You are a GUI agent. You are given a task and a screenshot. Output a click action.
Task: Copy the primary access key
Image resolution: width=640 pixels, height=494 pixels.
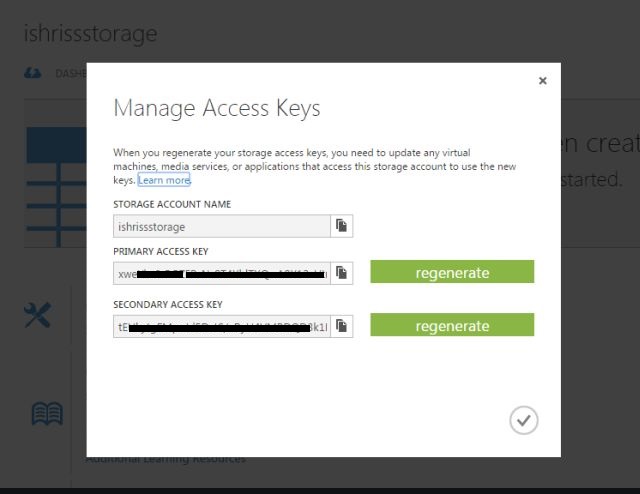point(342,273)
